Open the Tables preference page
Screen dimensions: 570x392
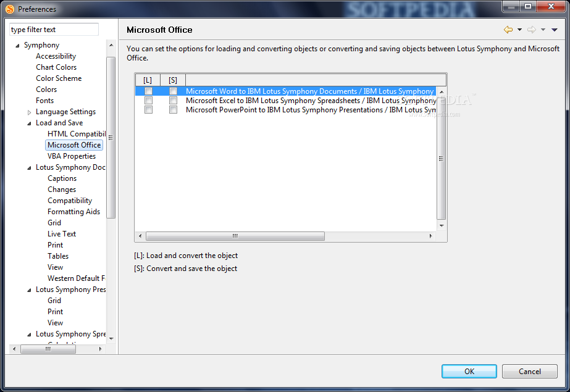point(58,256)
